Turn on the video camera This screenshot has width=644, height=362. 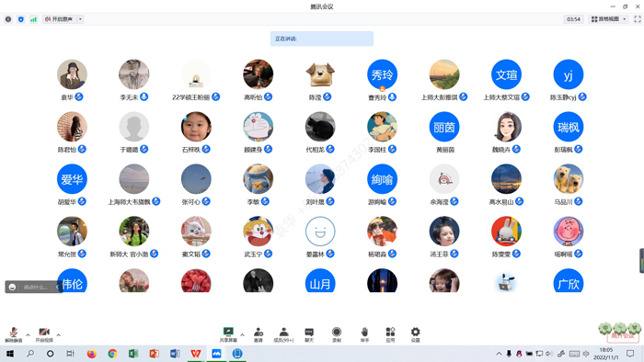pyautogui.click(x=44, y=334)
